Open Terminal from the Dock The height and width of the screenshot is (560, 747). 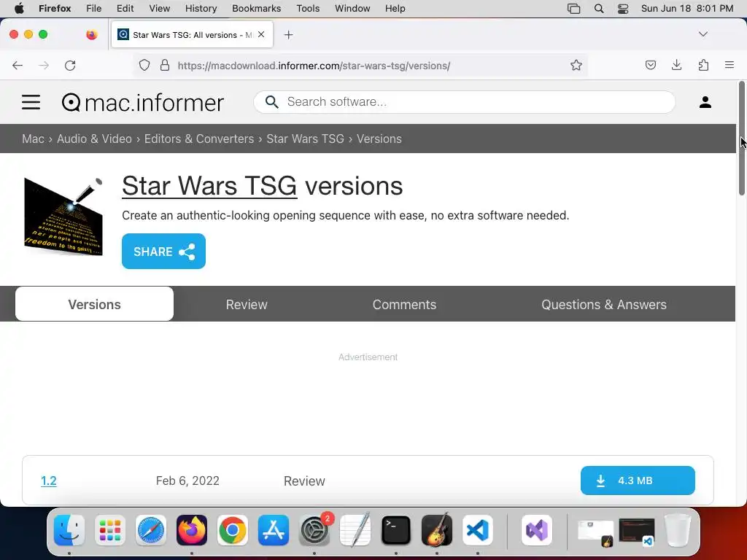click(x=396, y=530)
